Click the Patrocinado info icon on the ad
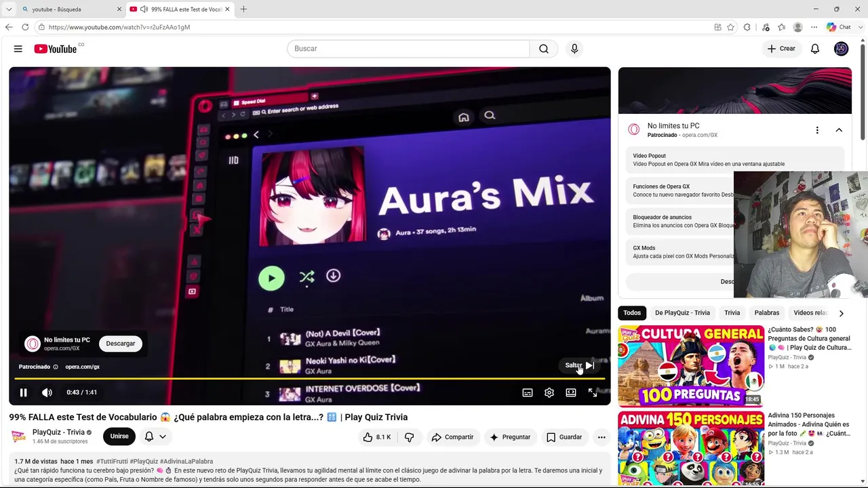 (x=56, y=367)
